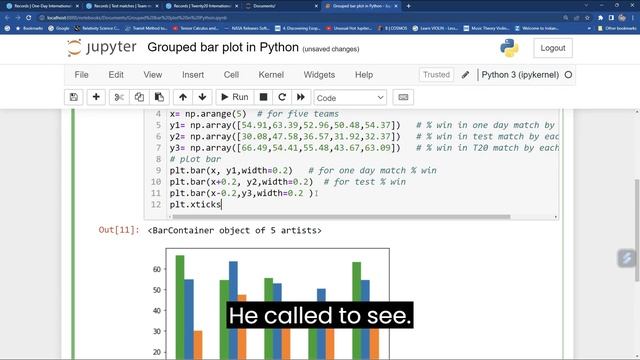This screenshot has height=360, width=640.
Task: Open the Kernel menu
Action: coord(271,75)
